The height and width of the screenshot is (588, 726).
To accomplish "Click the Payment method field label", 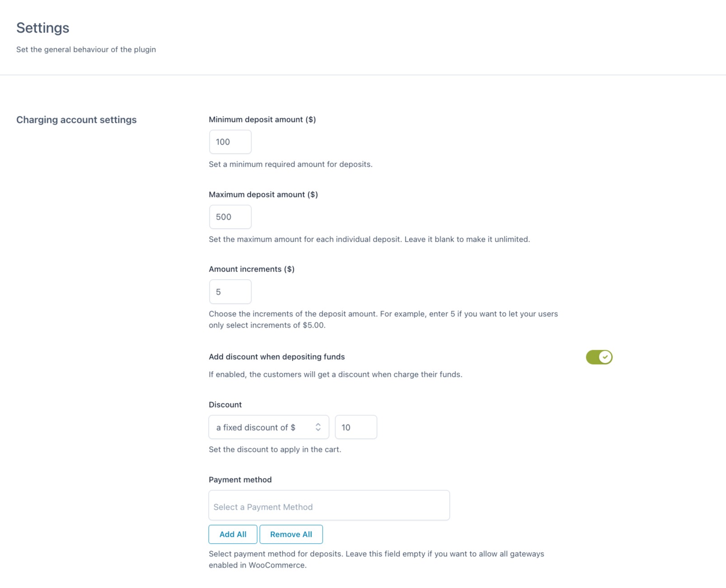I will 240,480.
